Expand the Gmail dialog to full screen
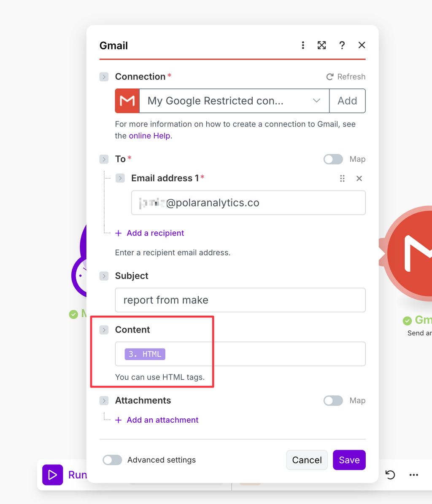The height and width of the screenshot is (504, 432). coord(321,46)
